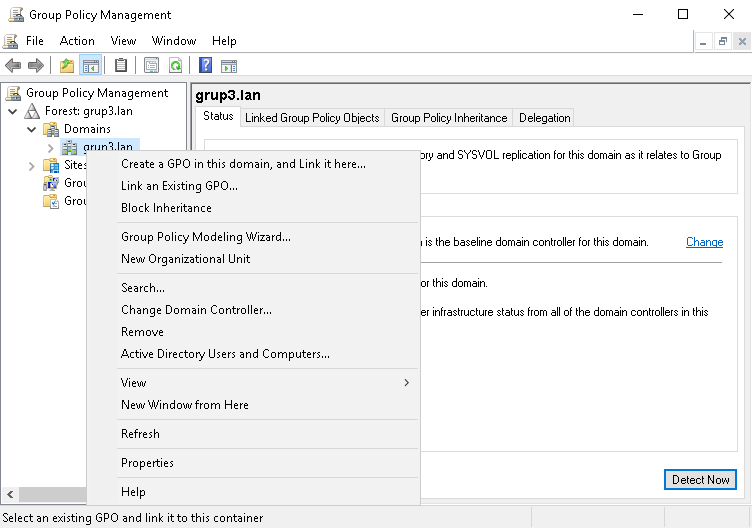Open Help via the blue question mark icon
This screenshot has width=752, height=528.
click(x=205, y=66)
